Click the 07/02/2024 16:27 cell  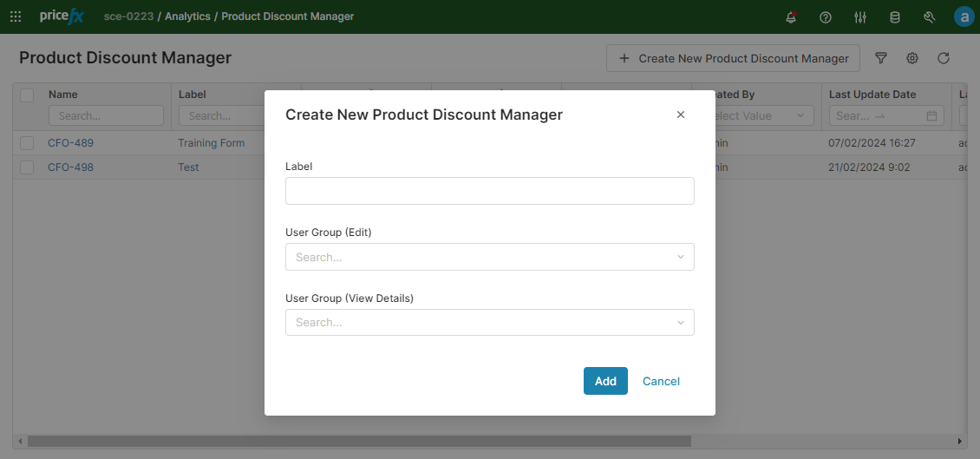872,143
